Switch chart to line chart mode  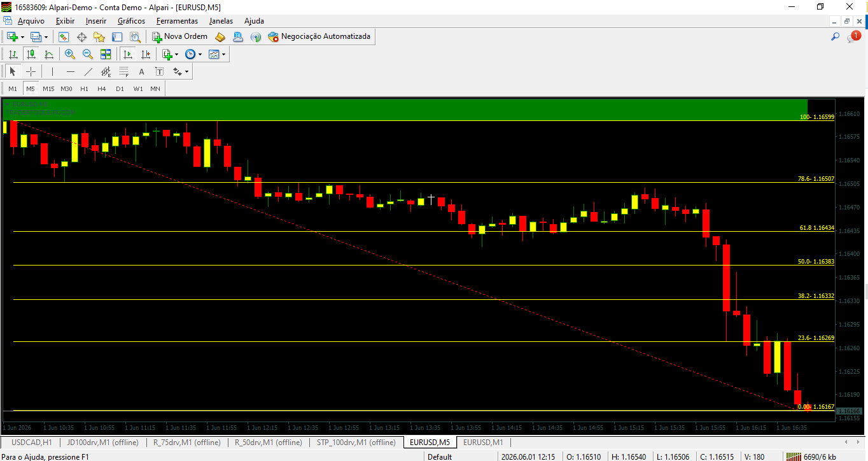pyautogui.click(x=48, y=54)
